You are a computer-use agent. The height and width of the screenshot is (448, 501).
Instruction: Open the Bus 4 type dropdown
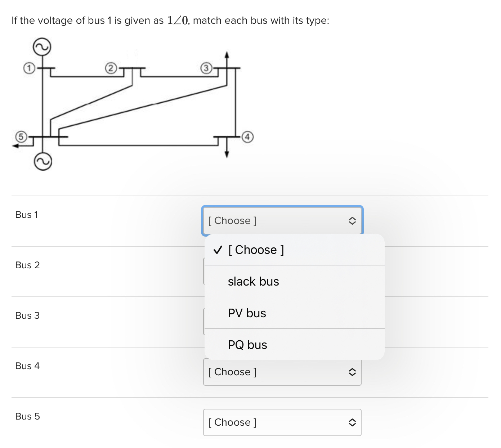pos(282,372)
